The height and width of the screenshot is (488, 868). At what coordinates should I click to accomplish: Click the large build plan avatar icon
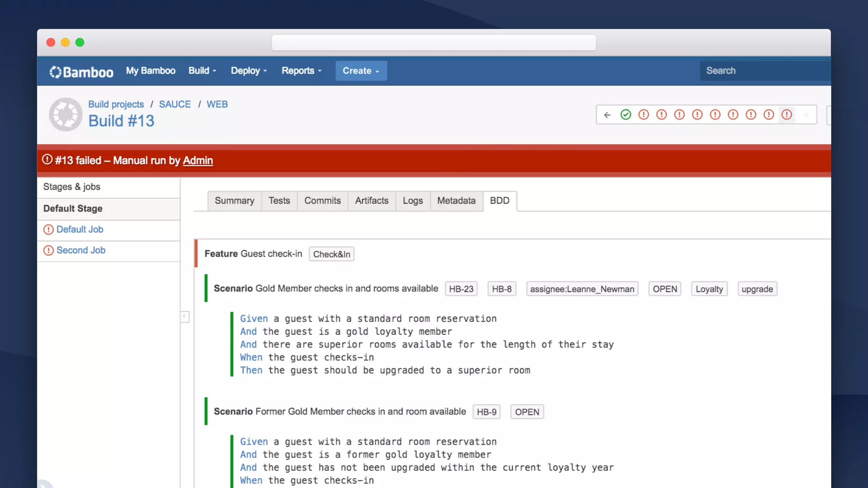(x=66, y=114)
